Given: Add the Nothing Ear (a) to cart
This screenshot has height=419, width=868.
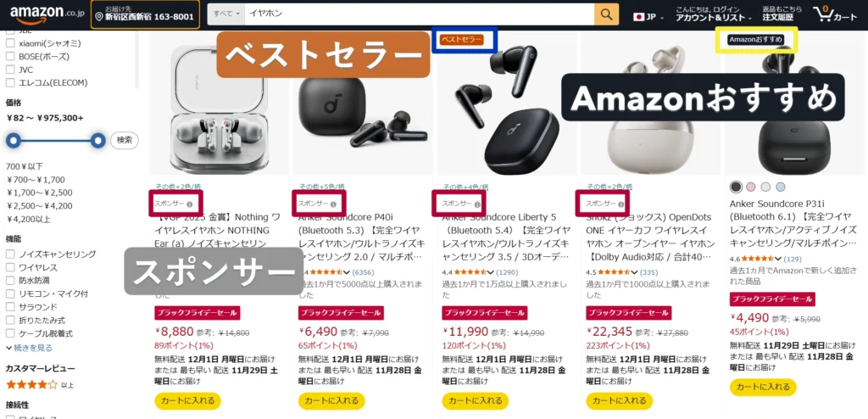Looking at the screenshot, I should (x=187, y=400).
